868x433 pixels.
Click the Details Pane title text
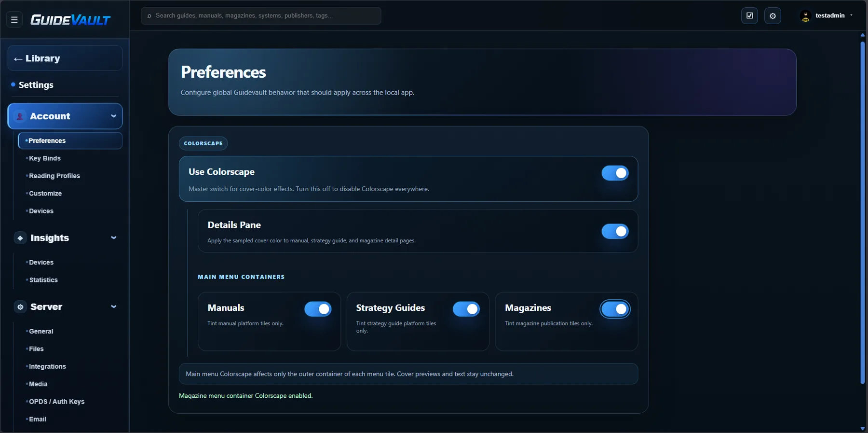(234, 225)
